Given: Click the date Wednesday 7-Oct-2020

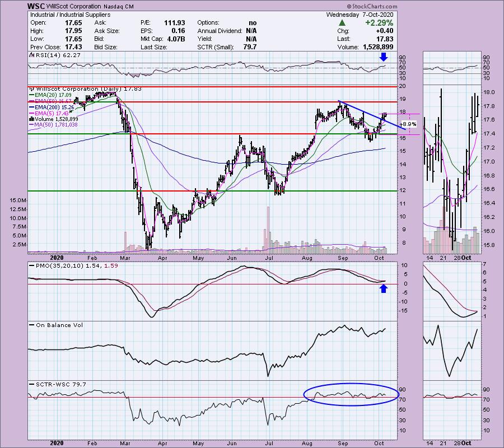Looking at the screenshot, I should pyautogui.click(x=360, y=15).
